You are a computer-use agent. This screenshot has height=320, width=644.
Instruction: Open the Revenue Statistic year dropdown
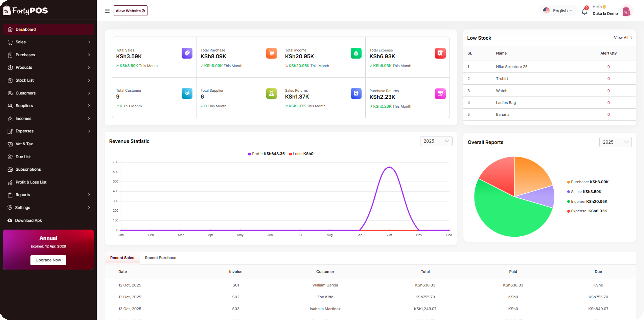436,141
